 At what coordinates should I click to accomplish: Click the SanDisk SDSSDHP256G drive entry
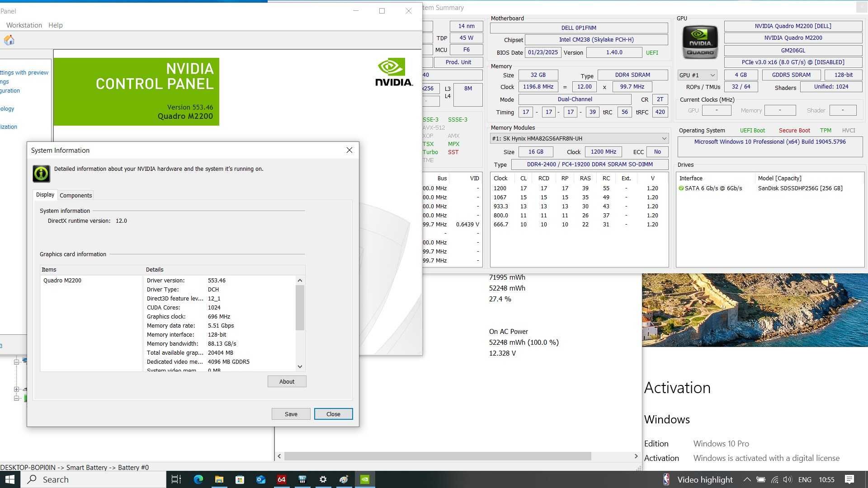tap(800, 188)
